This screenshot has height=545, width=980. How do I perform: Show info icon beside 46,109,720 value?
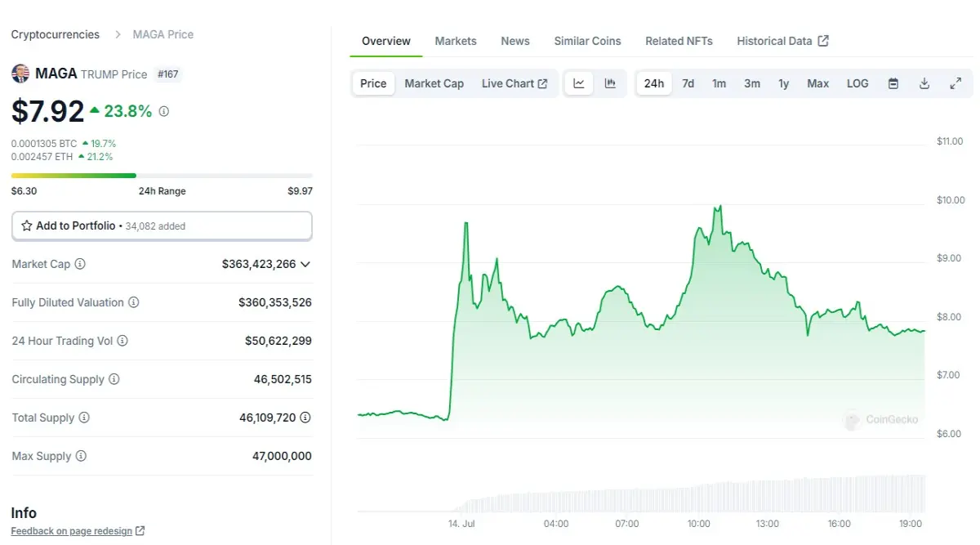click(305, 418)
